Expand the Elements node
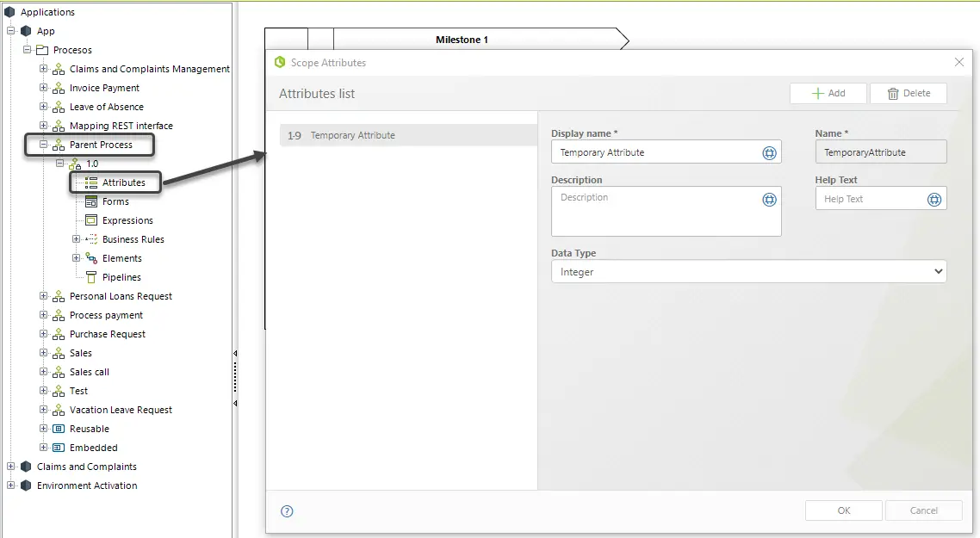The image size is (980, 538). tap(77, 258)
